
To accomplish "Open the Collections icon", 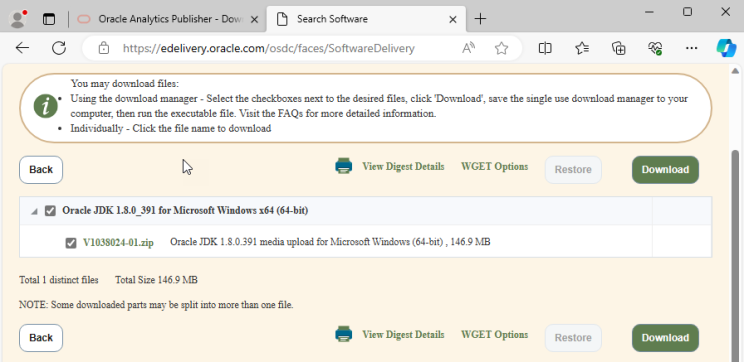I will [619, 48].
